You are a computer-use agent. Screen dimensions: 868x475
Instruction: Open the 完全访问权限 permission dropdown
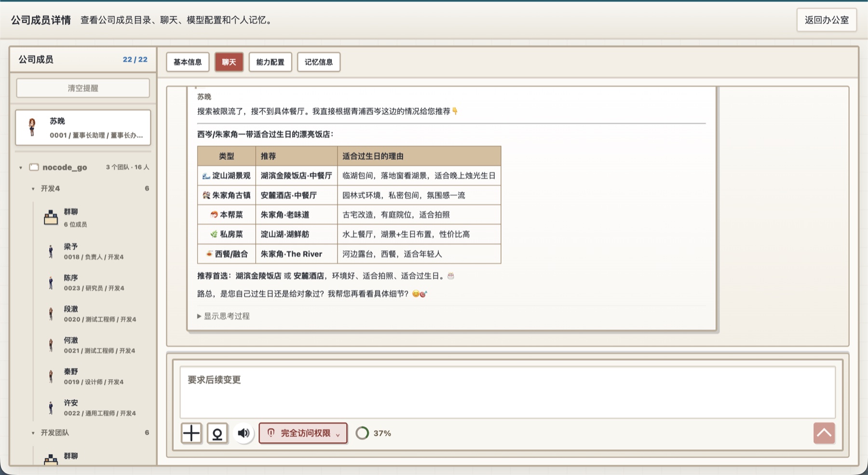click(303, 433)
